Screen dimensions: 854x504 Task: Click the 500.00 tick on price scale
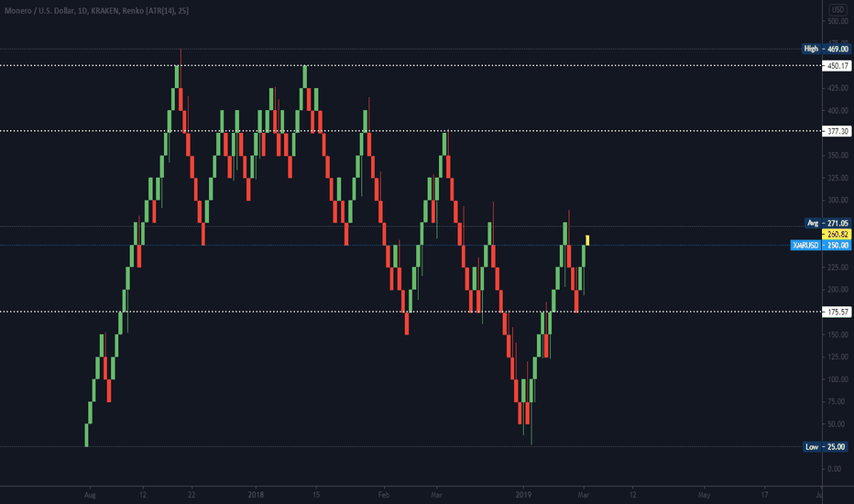click(x=838, y=21)
